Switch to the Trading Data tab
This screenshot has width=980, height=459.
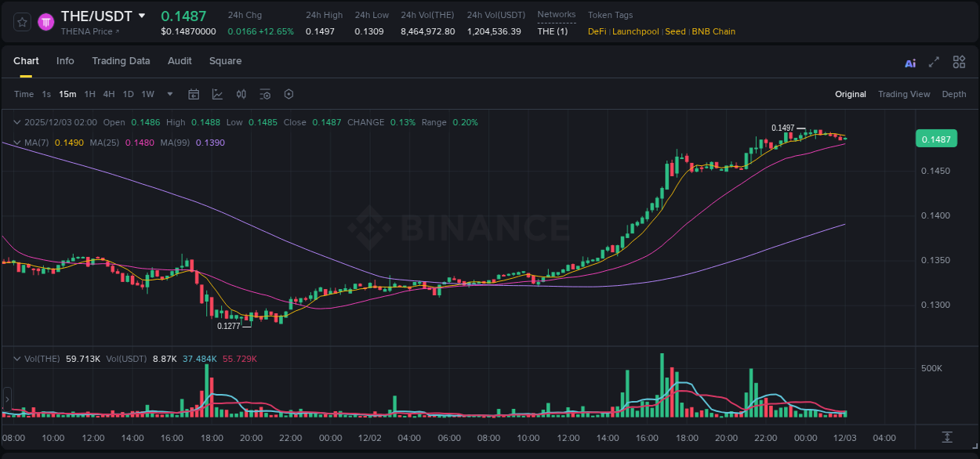click(x=121, y=60)
